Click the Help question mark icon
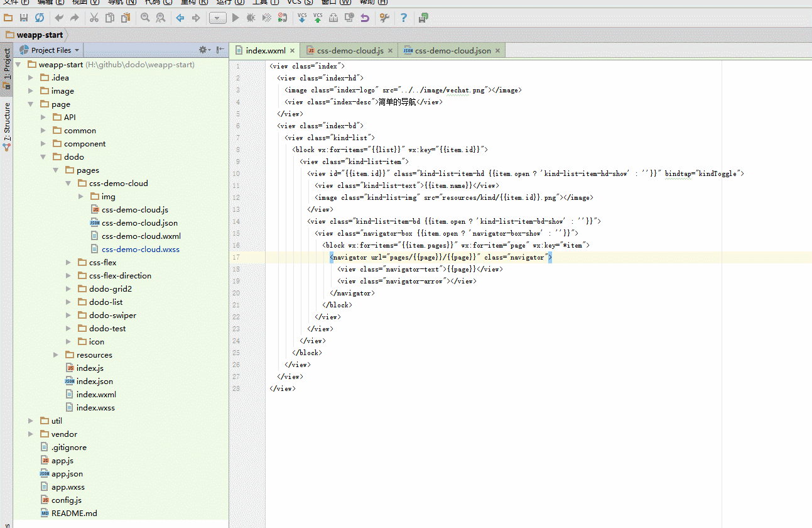The width and height of the screenshot is (812, 528). click(404, 18)
